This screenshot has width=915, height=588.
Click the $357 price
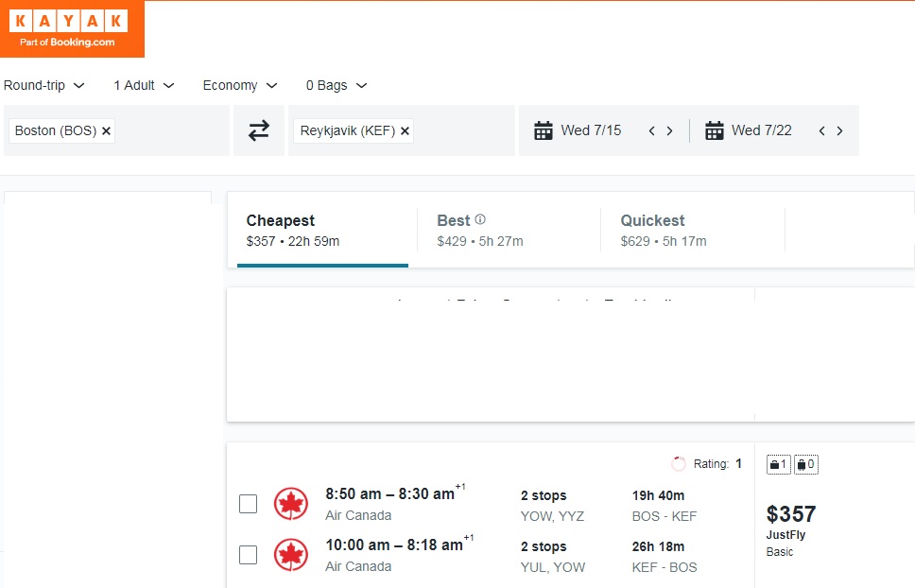click(x=791, y=514)
